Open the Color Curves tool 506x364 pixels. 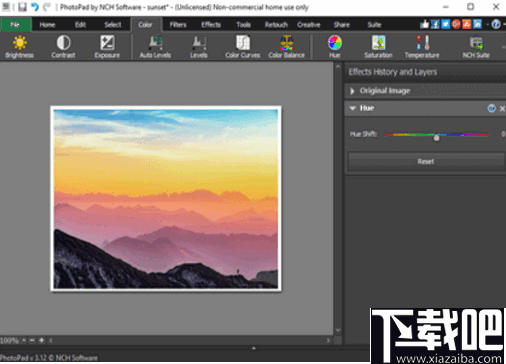(243, 47)
